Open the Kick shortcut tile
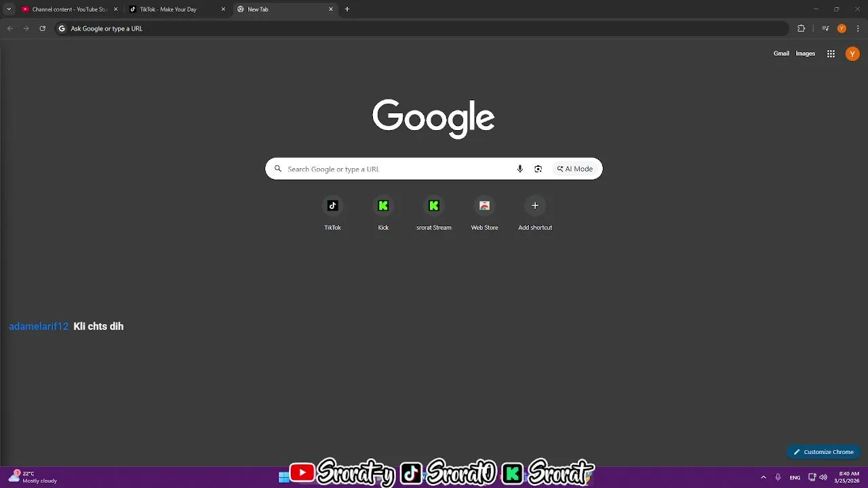Screen dimensions: 868x488 click(x=383, y=213)
